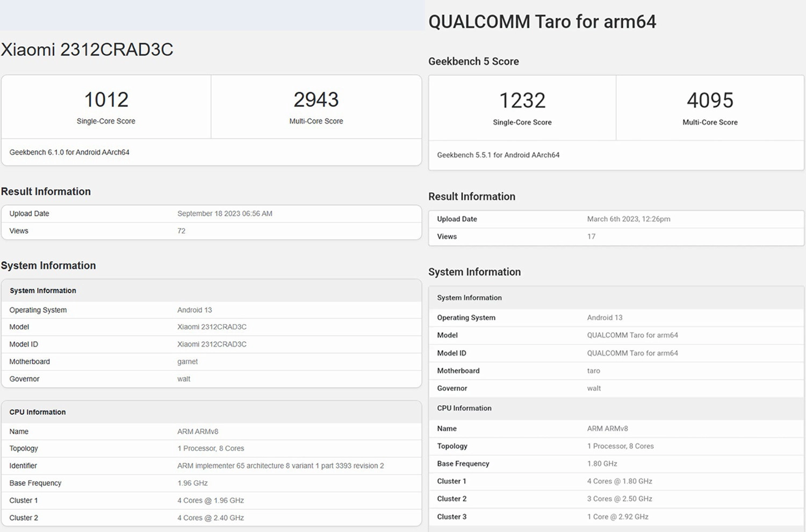Click left panel Operating System label
The width and height of the screenshot is (806, 532).
coord(38,310)
